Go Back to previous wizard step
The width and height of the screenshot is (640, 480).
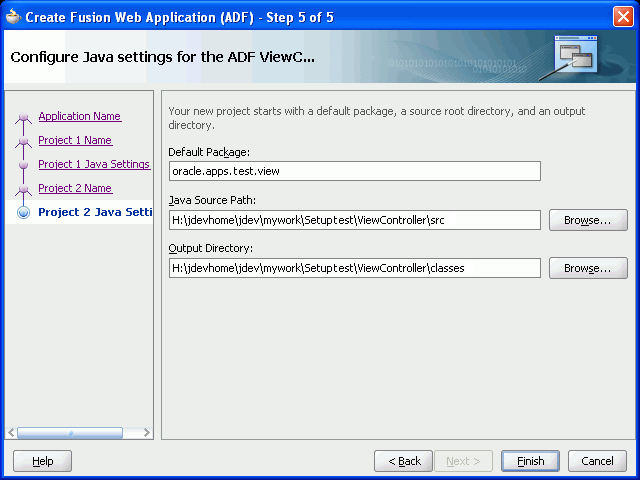[403, 461]
